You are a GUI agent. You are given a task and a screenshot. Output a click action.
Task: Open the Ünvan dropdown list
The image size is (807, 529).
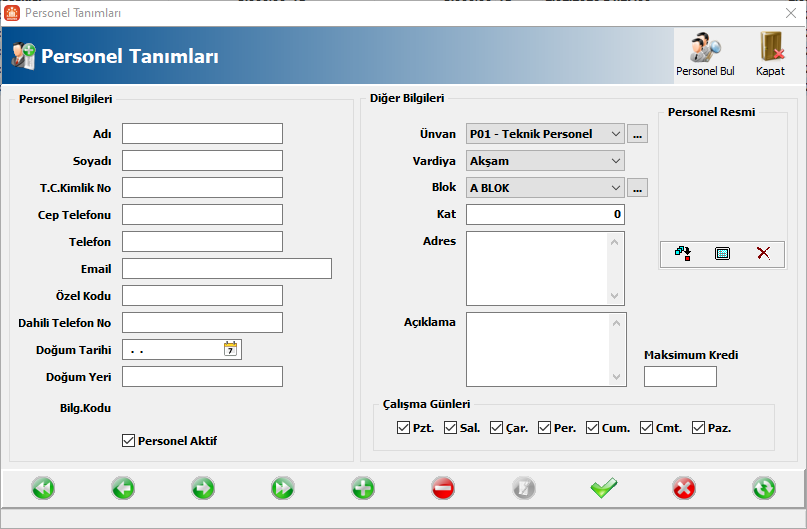click(x=614, y=134)
